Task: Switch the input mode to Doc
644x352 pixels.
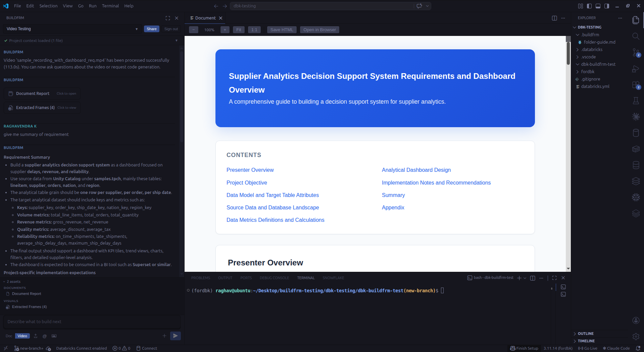Action: pyautogui.click(x=9, y=336)
